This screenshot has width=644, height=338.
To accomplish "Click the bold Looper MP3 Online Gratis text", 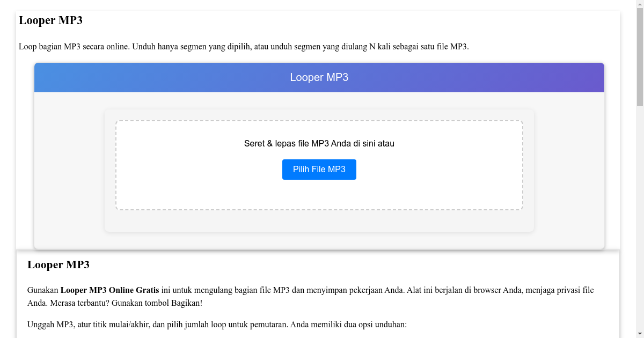I will click(x=109, y=290).
